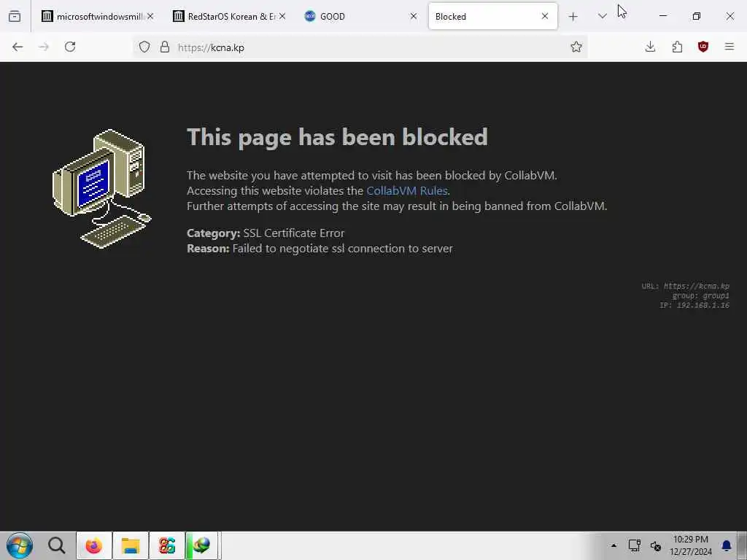Open the network status tray icon
747x560 pixels.
(x=634, y=545)
